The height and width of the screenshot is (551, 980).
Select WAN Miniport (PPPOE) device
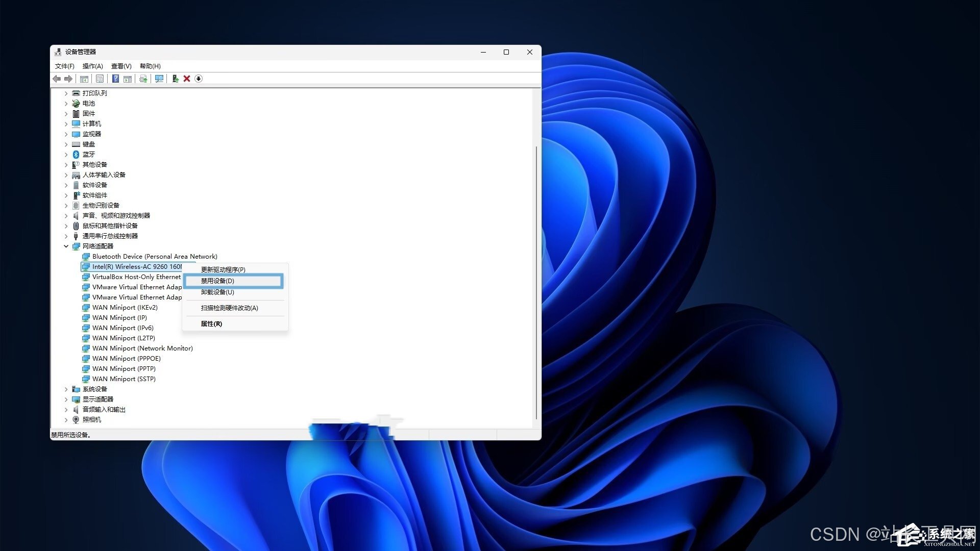coord(126,358)
